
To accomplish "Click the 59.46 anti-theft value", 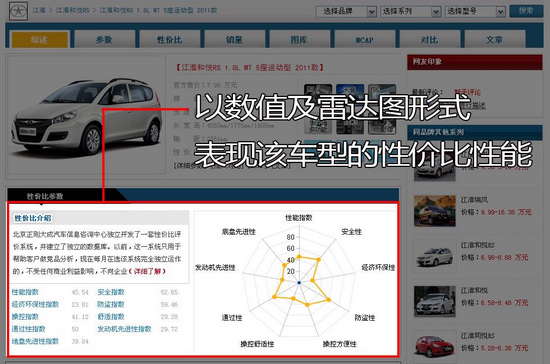I will coord(169,304).
